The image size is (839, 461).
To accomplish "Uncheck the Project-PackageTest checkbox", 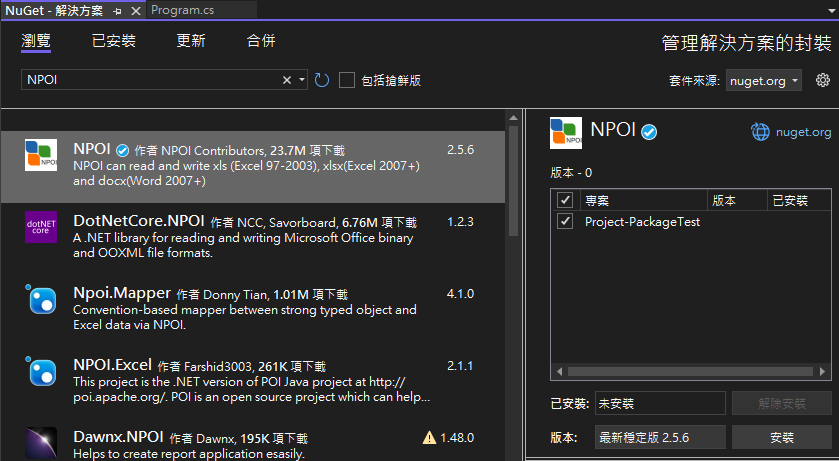I will (565, 221).
